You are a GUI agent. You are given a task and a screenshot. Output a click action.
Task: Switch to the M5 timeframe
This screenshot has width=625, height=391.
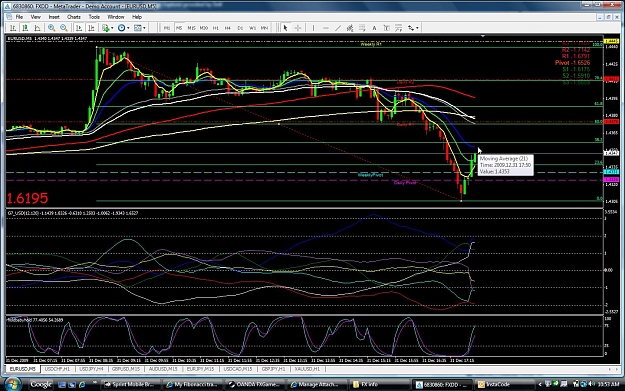click(179, 28)
